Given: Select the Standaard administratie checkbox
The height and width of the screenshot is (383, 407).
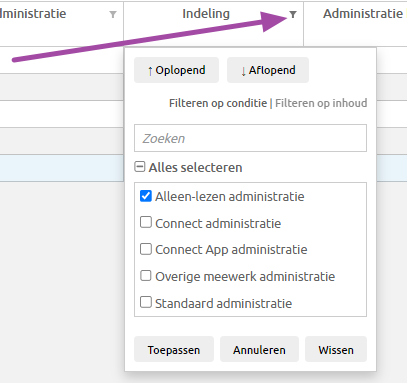Looking at the screenshot, I should [146, 302].
